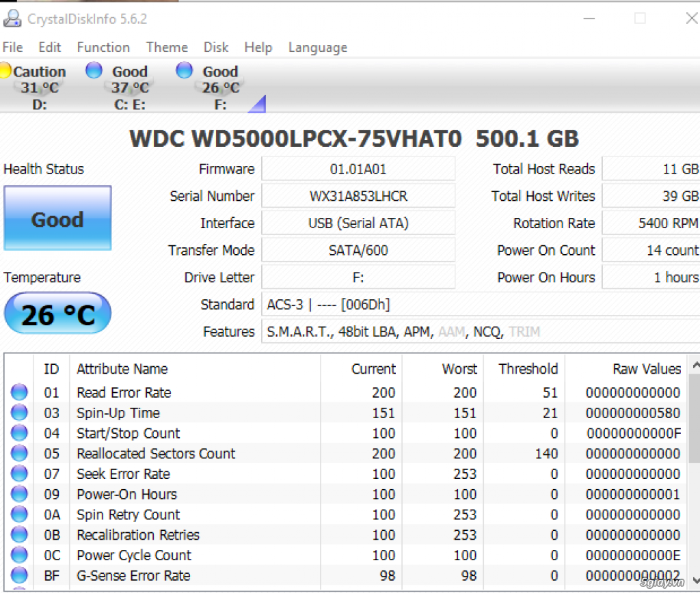The height and width of the screenshot is (593, 700).
Task: Click the Current column header
Action: [361, 368]
